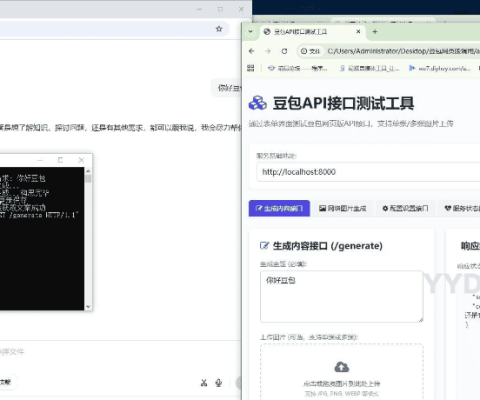The image size is (480, 400).
Task: Switch to the 服务状态 tab
Action: click(462, 208)
